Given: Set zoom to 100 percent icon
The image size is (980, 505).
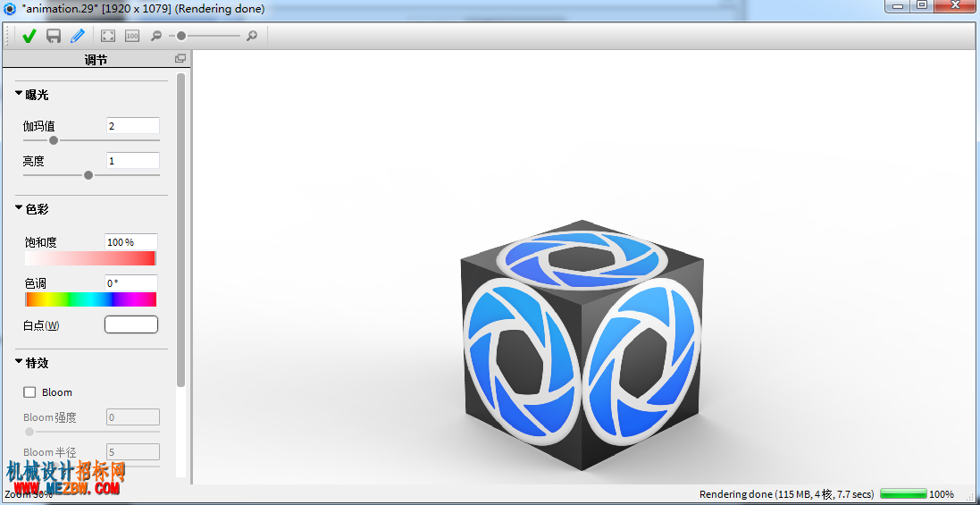Looking at the screenshot, I should (x=132, y=37).
